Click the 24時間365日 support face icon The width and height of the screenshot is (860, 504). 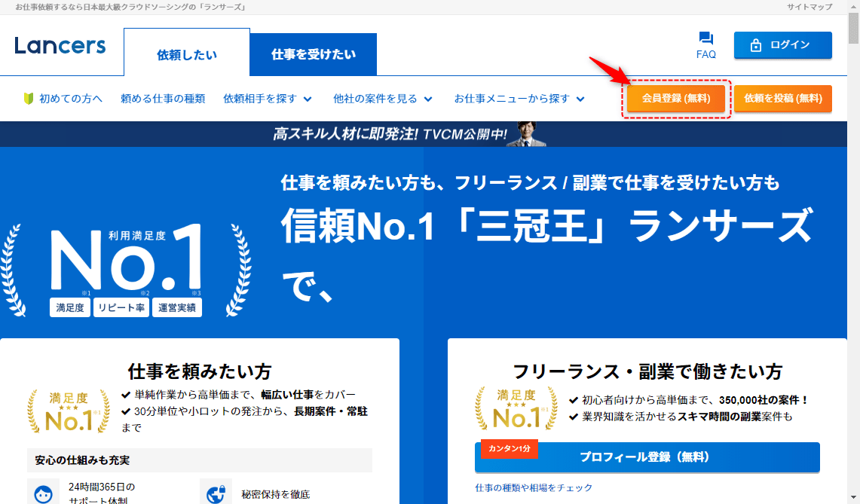(x=43, y=493)
